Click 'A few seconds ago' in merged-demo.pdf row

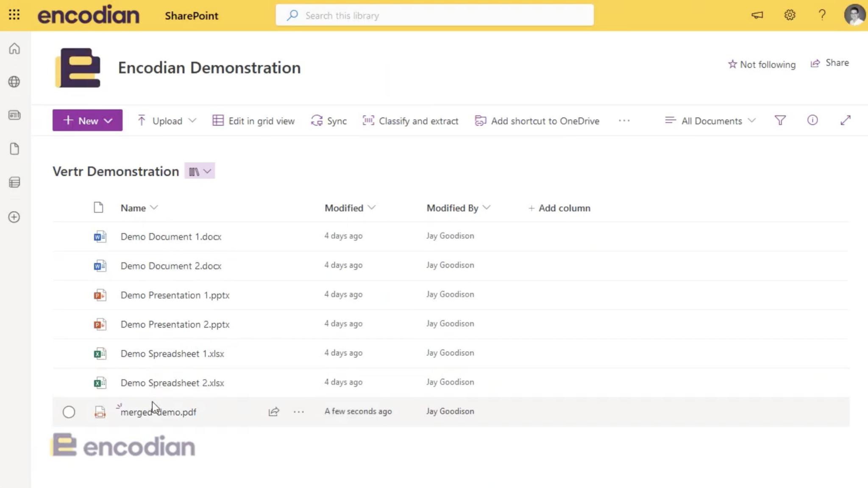(x=358, y=411)
